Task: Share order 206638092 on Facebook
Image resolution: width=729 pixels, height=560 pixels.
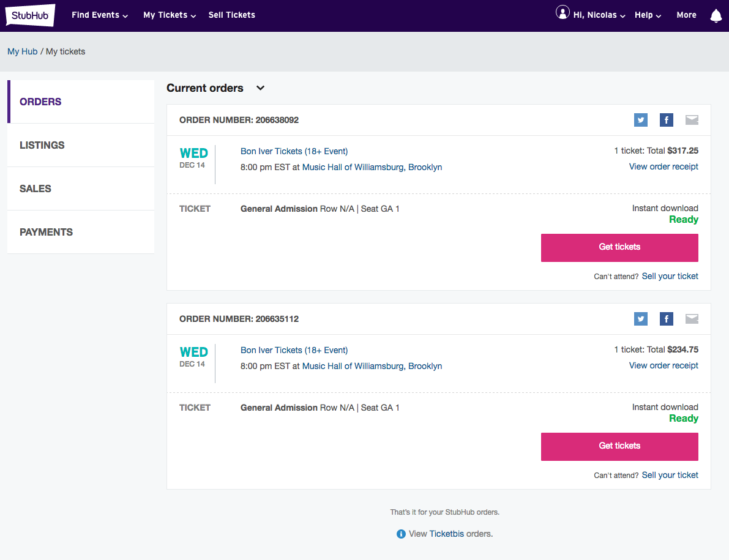Action: tap(666, 120)
